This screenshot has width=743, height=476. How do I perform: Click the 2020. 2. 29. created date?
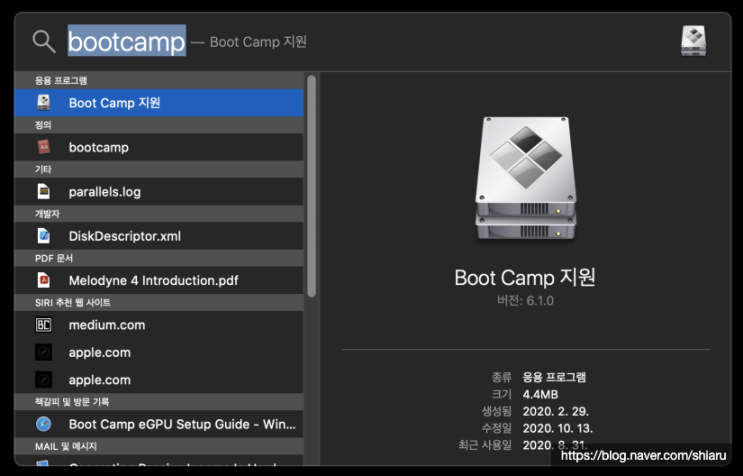pyautogui.click(x=555, y=412)
